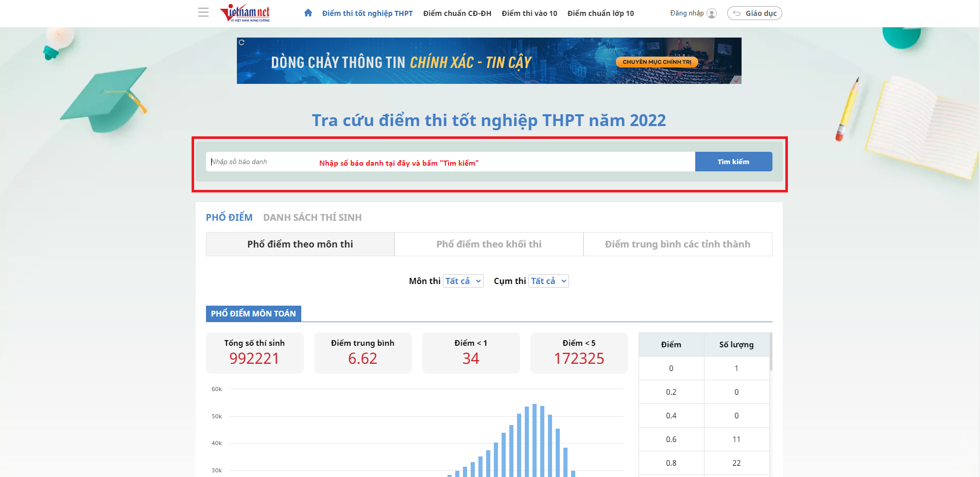Expand the Cụm thi dropdown
The image size is (980, 477).
tap(548, 281)
